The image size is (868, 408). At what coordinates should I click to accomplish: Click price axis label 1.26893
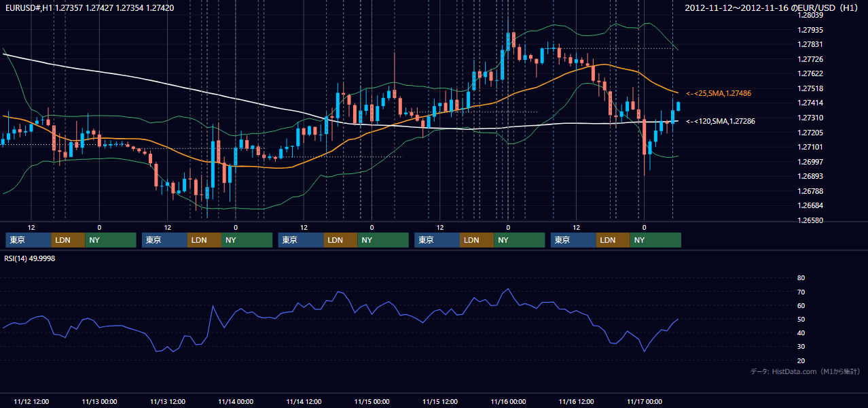tap(811, 176)
